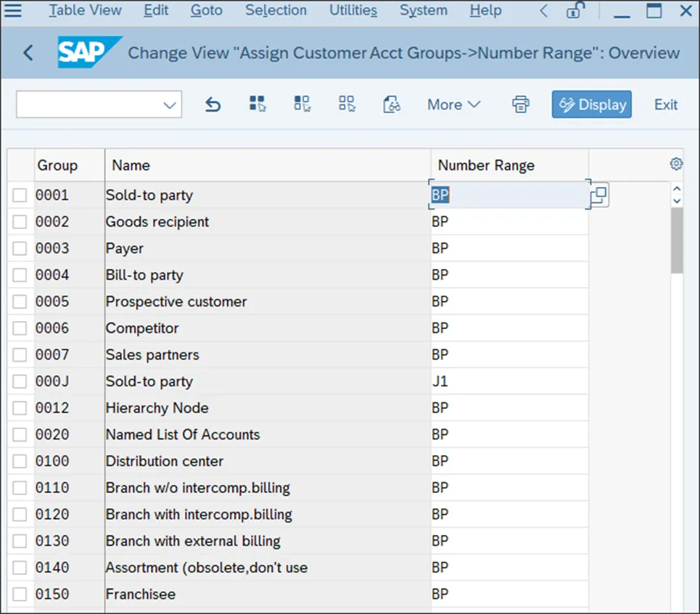Click the Display button
Image resolution: width=700 pixels, height=614 pixels.
pyautogui.click(x=591, y=104)
